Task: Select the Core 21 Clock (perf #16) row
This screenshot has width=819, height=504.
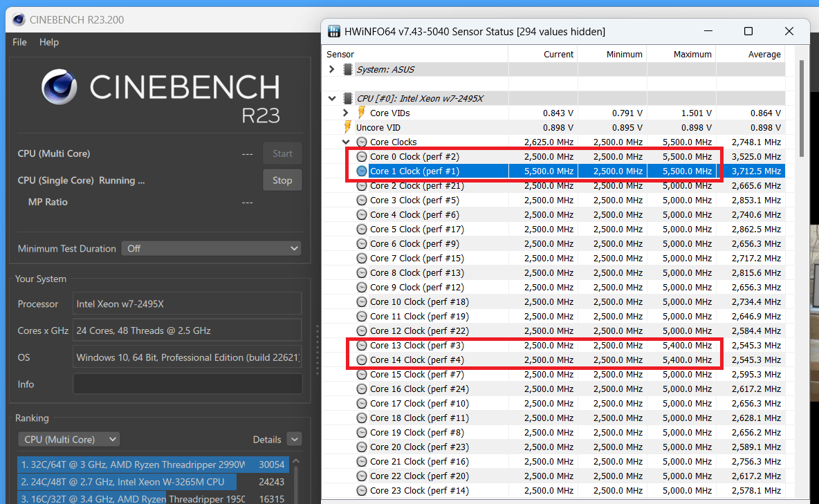Action: click(553, 462)
